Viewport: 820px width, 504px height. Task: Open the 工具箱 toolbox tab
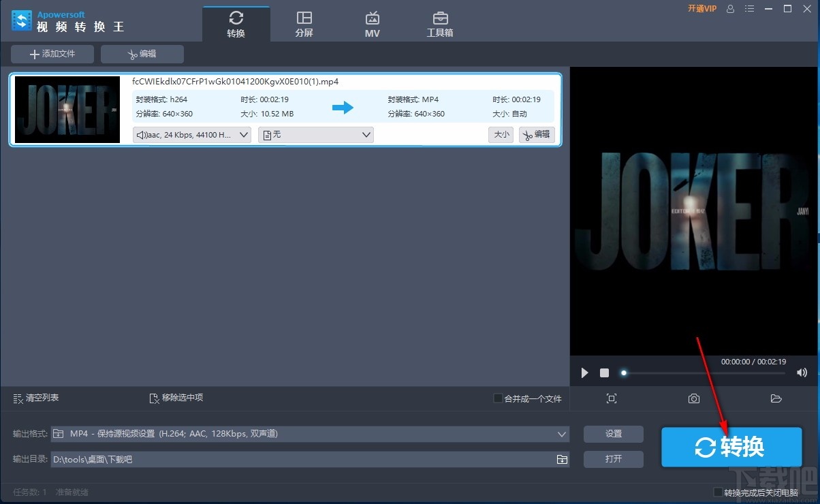pyautogui.click(x=439, y=22)
